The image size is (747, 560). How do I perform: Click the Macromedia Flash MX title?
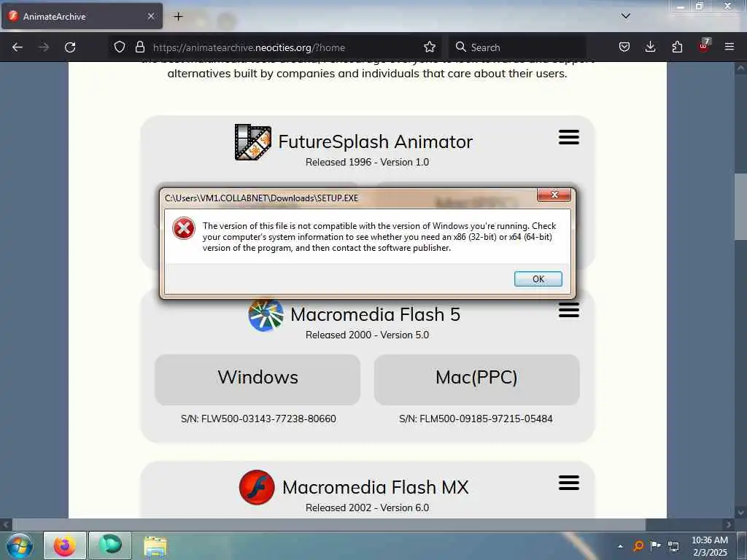376,487
